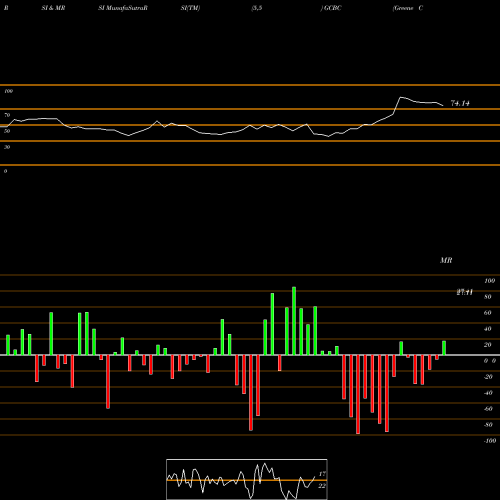Click MR axis label -80 on right
Image resolution: width=500 pixels, height=500 pixels.
(488, 425)
